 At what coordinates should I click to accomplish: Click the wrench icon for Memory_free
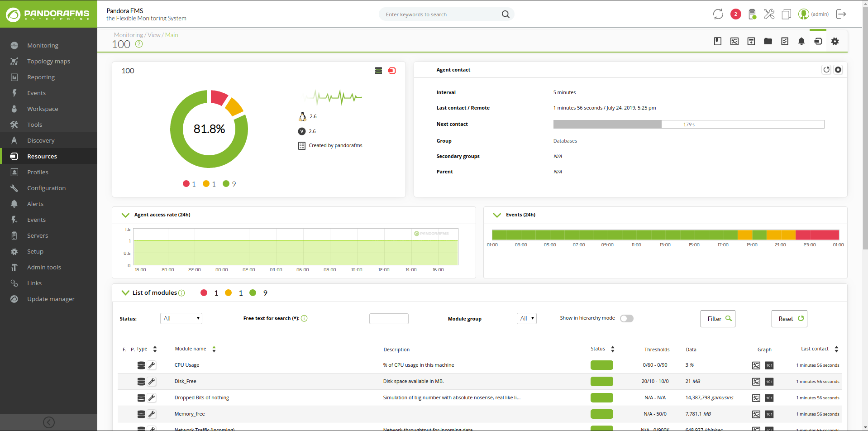click(152, 414)
